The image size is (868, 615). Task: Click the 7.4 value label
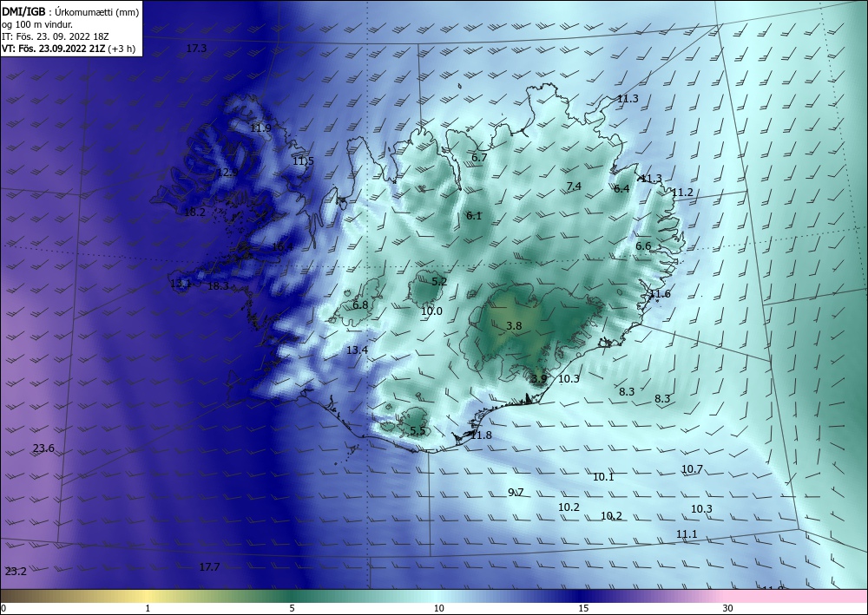[x=574, y=186]
